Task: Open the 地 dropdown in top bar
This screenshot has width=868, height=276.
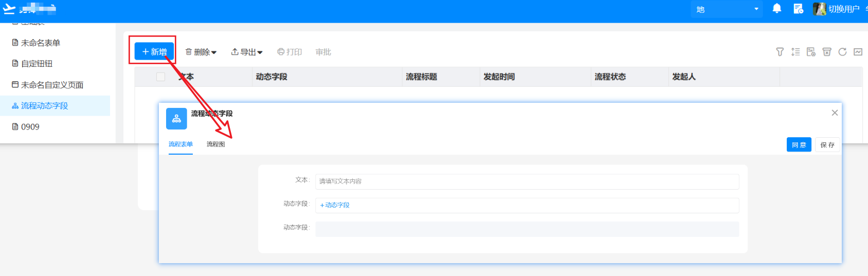Action: (727, 9)
